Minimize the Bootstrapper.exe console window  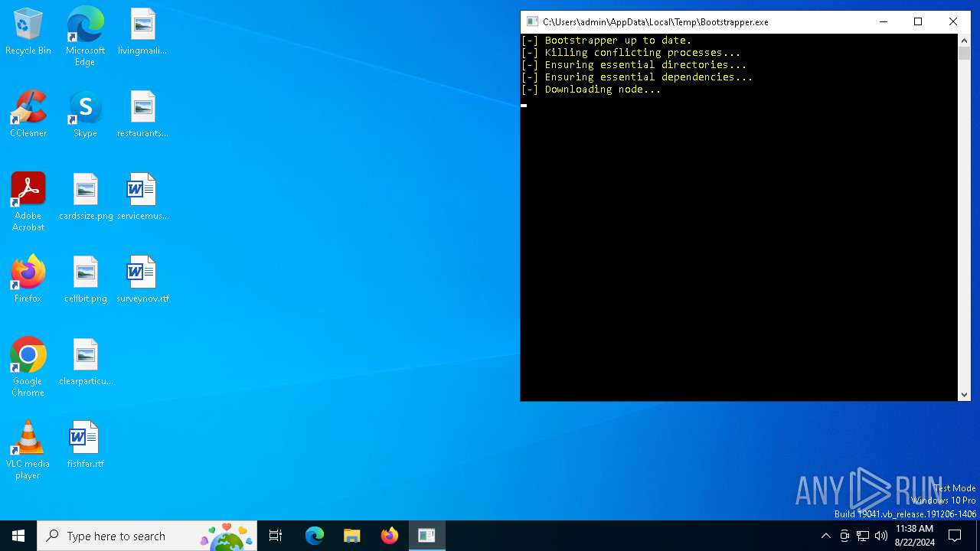click(884, 21)
